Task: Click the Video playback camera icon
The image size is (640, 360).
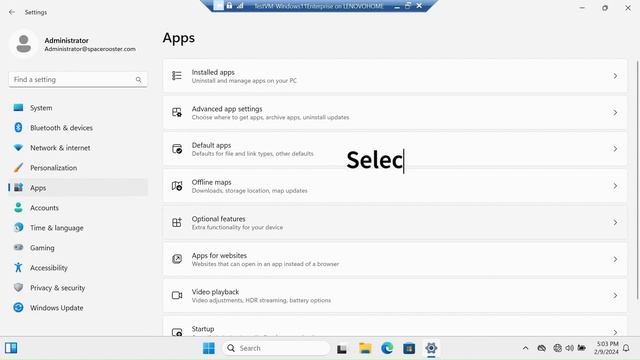Action: [x=177, y=295]
